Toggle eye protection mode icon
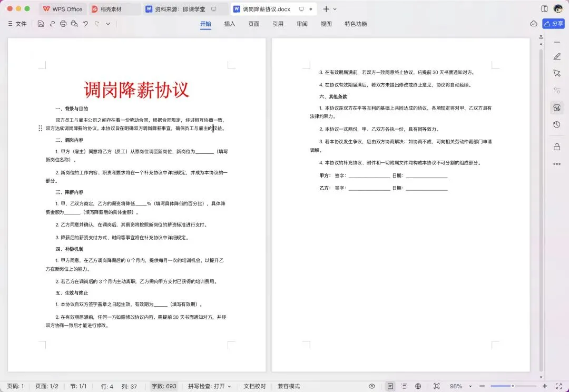The width and height of the screenshot is (569, 392). (x=372, y=386)
